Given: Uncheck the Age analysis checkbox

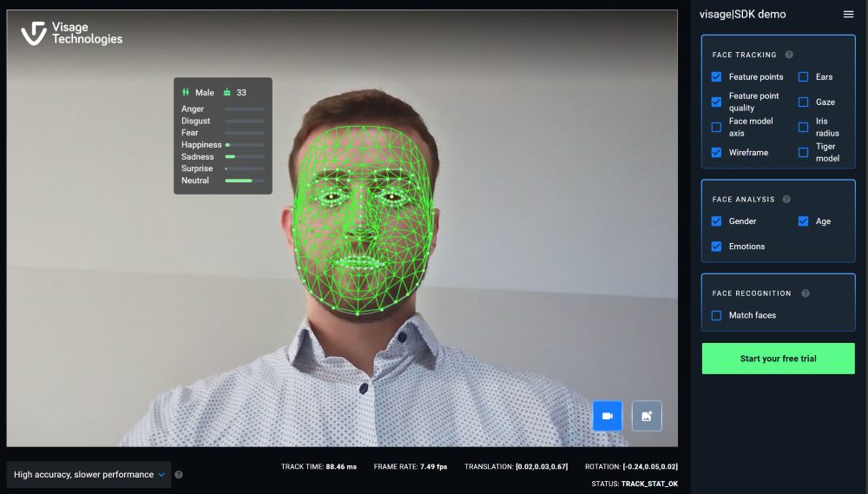Looking at the screenshot, I should tap(803, 221).
